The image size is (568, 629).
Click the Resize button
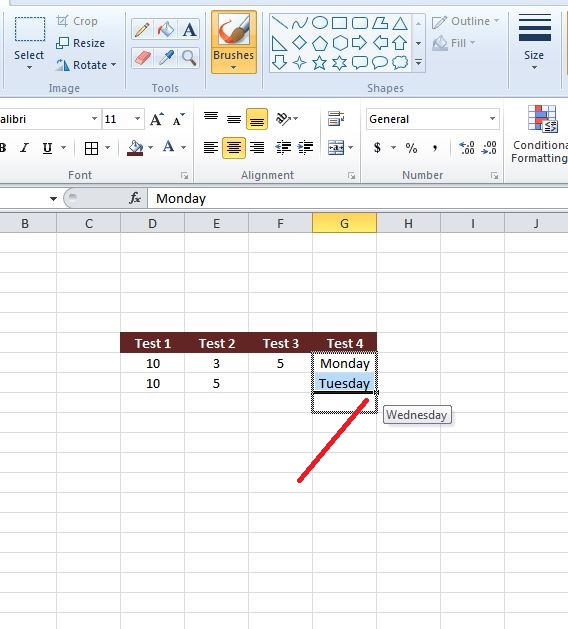(x=81, y=43)
